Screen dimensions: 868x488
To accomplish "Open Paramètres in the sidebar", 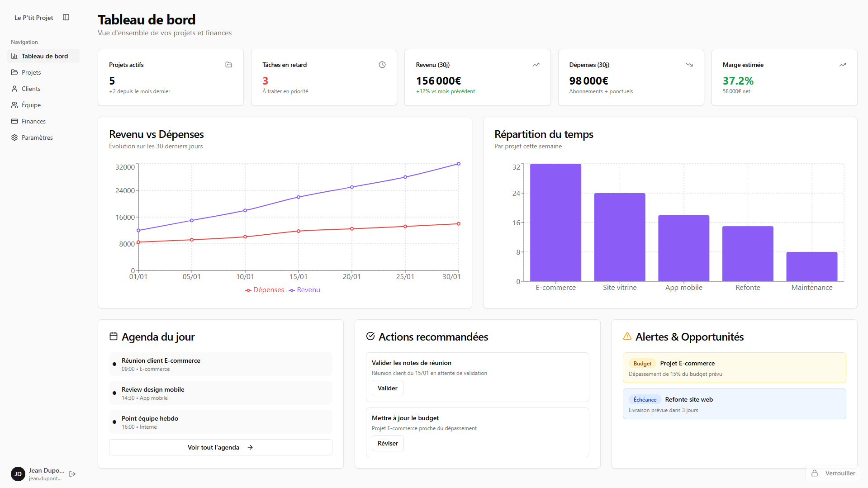I will (37, 137).
